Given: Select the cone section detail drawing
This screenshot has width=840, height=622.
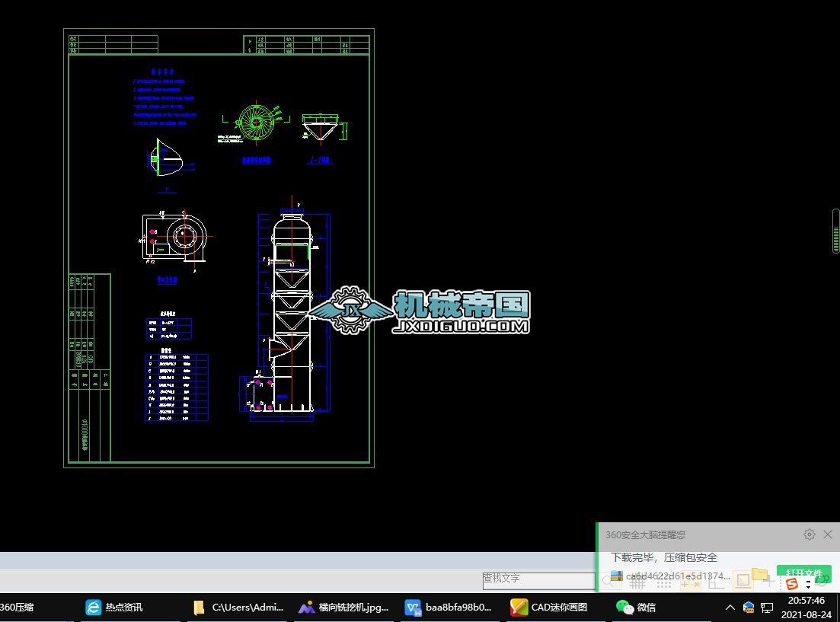Looking at the screenshot, I should pyautogui.click(x=323, y=128).
